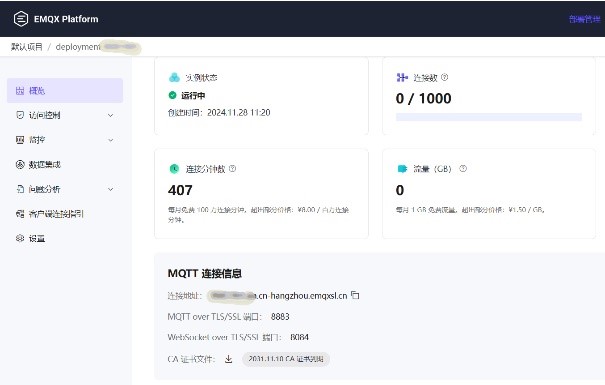
Task: Click the connections usage progress bar
Action: [489, 117]
